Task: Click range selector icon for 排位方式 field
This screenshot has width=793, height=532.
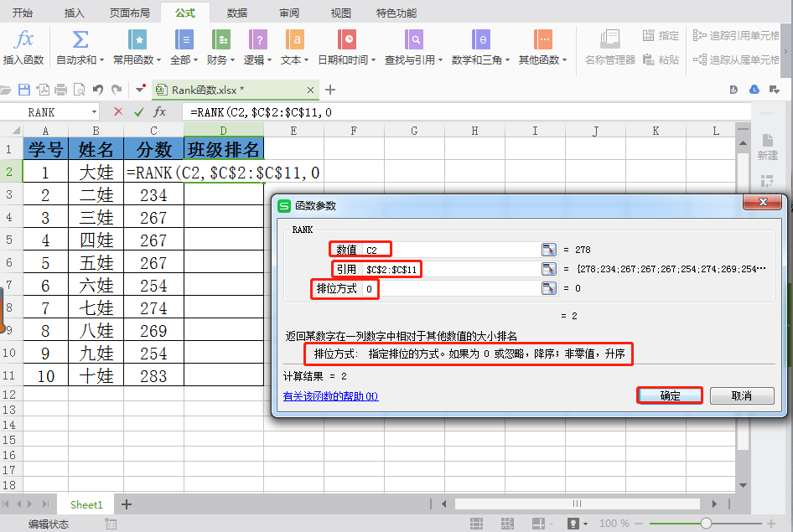Action: [x=549, y=288]
